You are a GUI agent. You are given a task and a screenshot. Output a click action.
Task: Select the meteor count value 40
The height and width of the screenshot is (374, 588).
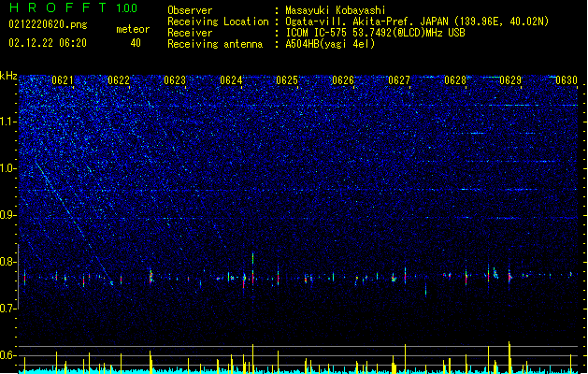pyautogui.click(x=136, y=43)
